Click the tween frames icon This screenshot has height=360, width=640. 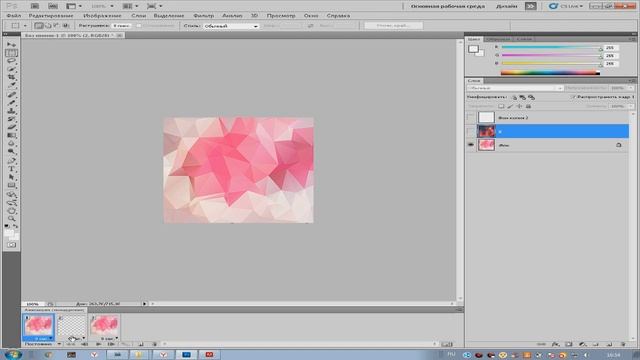[x=126, y=344]
